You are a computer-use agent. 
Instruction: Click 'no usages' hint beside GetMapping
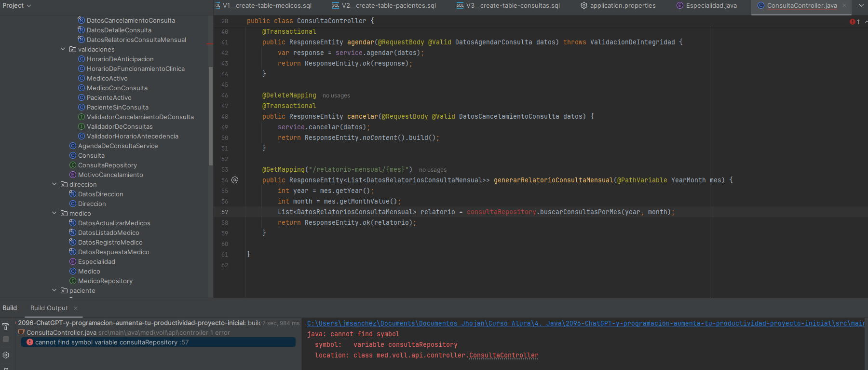(x=433, y=170)
